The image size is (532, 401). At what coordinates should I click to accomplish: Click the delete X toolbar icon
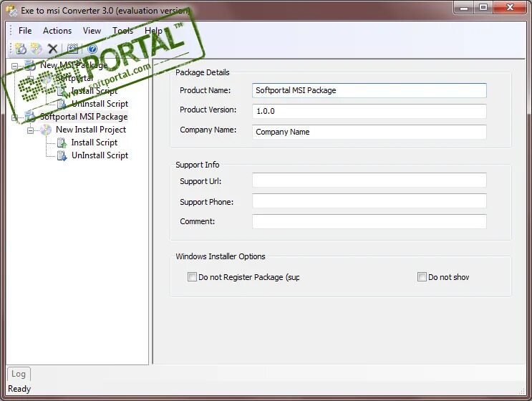52,49
